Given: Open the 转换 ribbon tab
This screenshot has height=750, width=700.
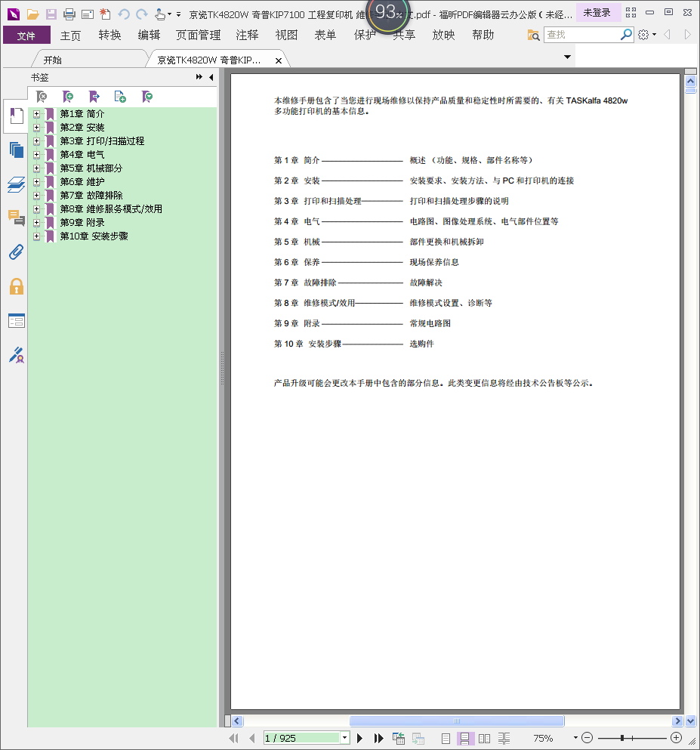Looking at the screenshot, I should click(110, 35).
